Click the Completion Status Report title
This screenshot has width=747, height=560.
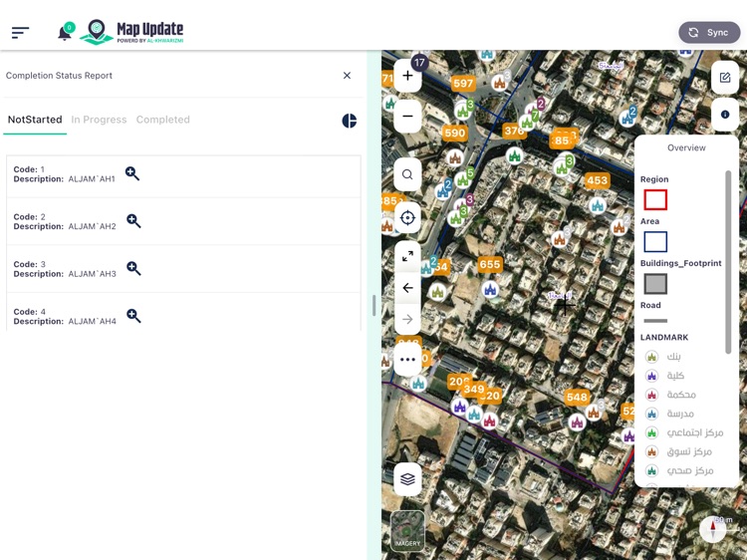pos(59,76)
